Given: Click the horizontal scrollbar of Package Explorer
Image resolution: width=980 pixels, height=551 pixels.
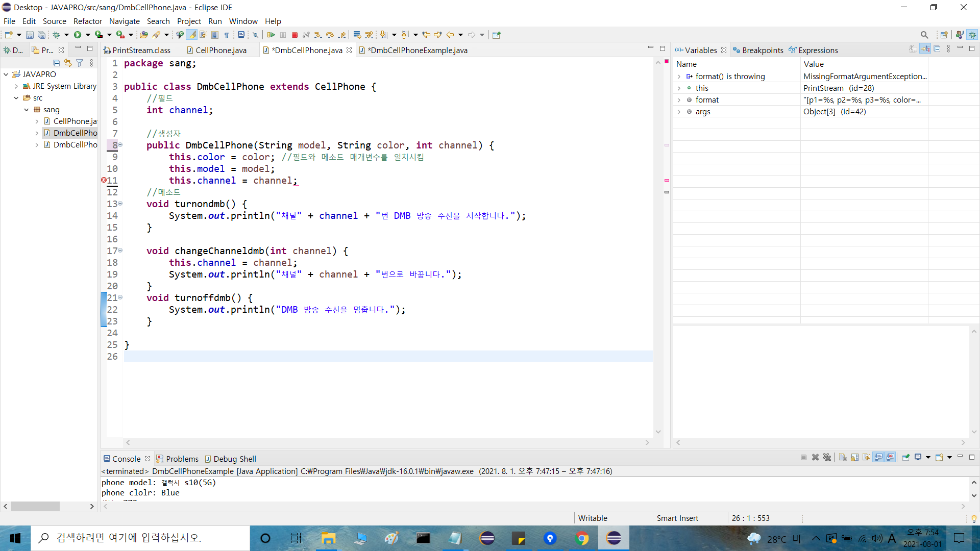Looking at the screenshot, I should coord(36,506).
